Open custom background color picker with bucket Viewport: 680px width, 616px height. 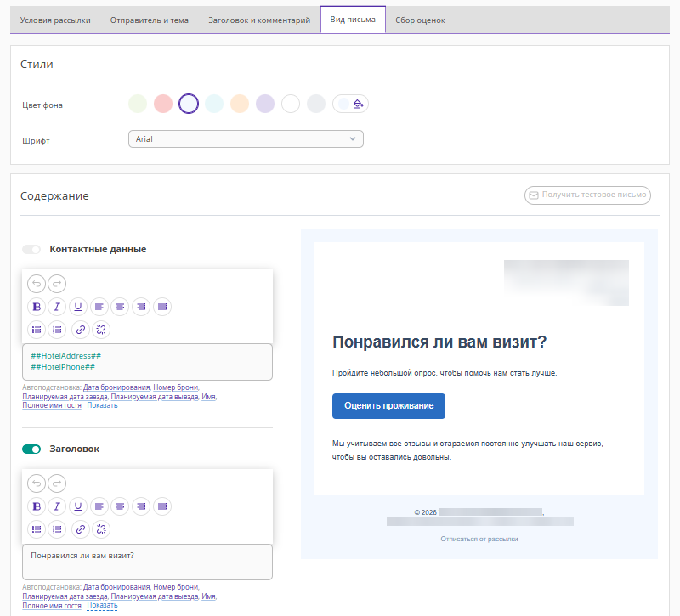click(350, 104)
